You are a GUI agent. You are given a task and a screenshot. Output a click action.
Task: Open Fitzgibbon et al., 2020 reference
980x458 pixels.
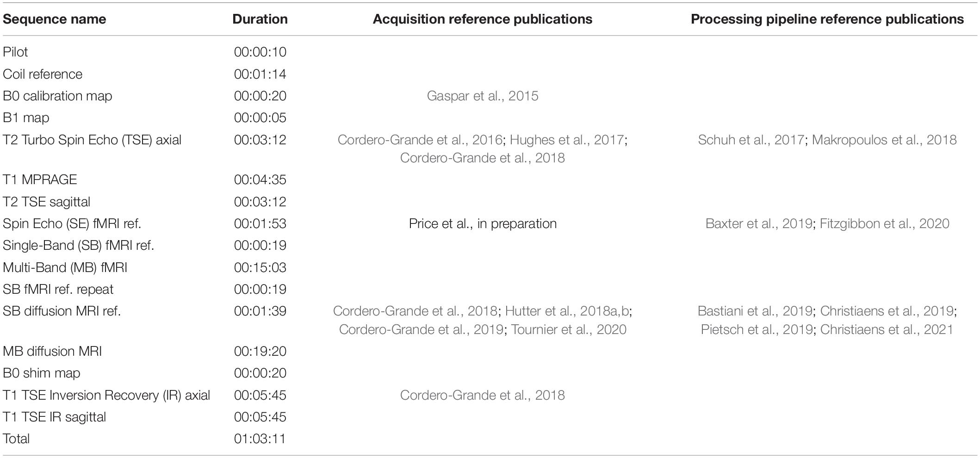coord(884,223)
